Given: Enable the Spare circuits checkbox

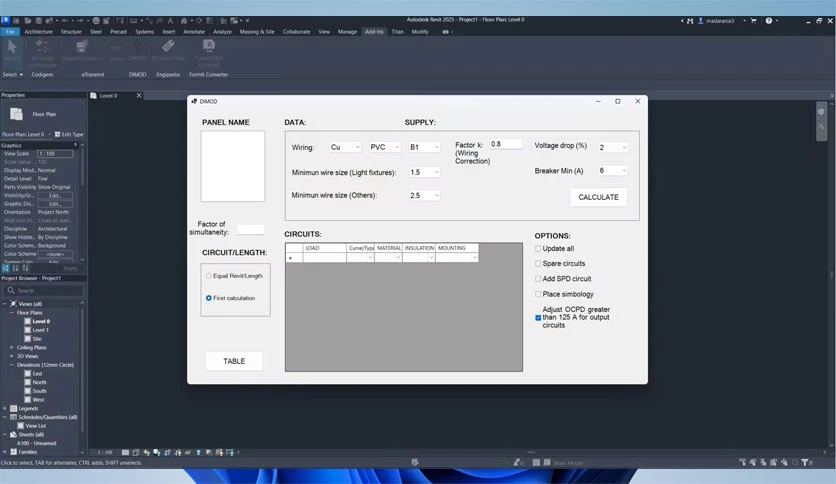Looking at the screenshot, I should point(538,263).
